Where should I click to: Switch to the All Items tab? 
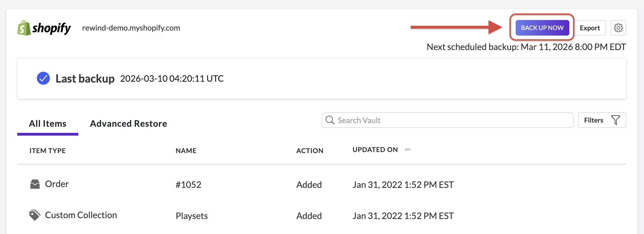click(48, 123)
